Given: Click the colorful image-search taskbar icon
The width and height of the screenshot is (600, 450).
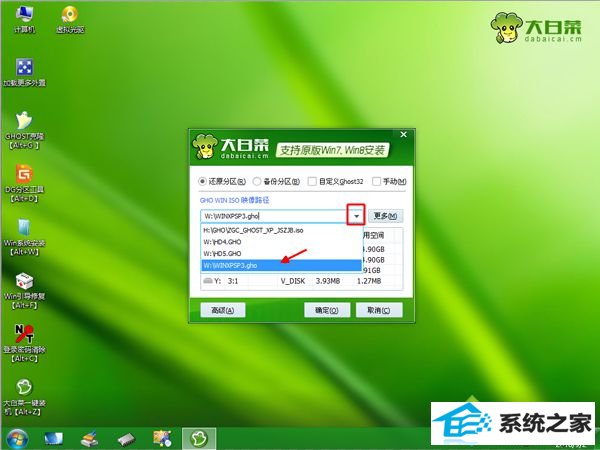Looking at the screenshot, I should coord(162,439).
